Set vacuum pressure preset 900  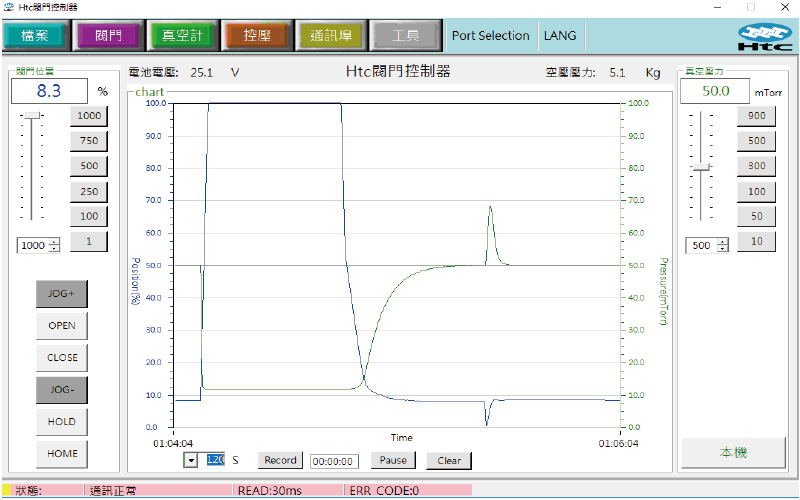coord(756,116)
